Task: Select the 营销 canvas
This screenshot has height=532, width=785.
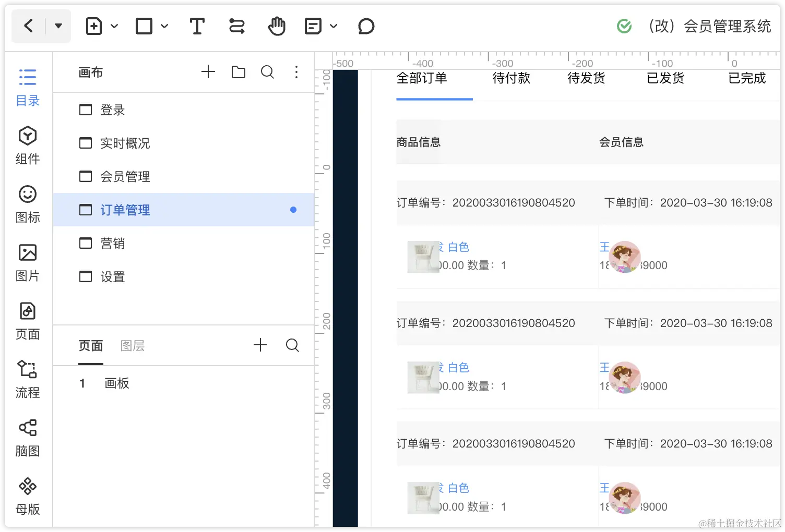Action: click(x=184, y=243)
